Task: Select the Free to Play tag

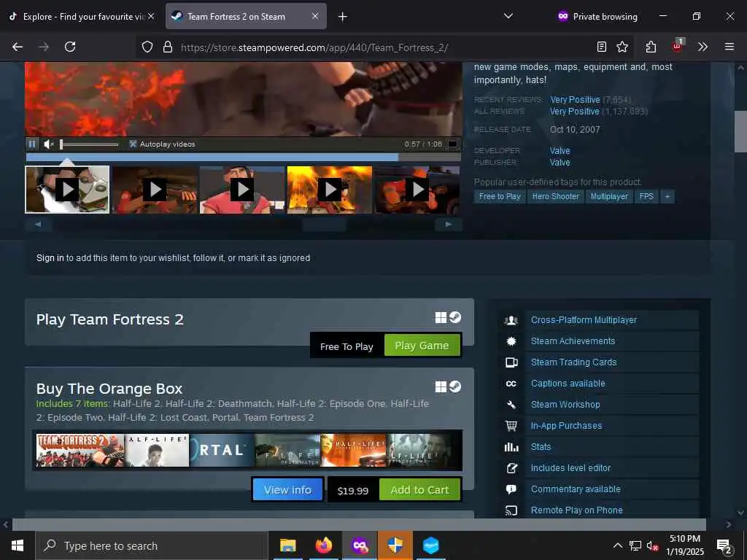Action: point(499,196)
